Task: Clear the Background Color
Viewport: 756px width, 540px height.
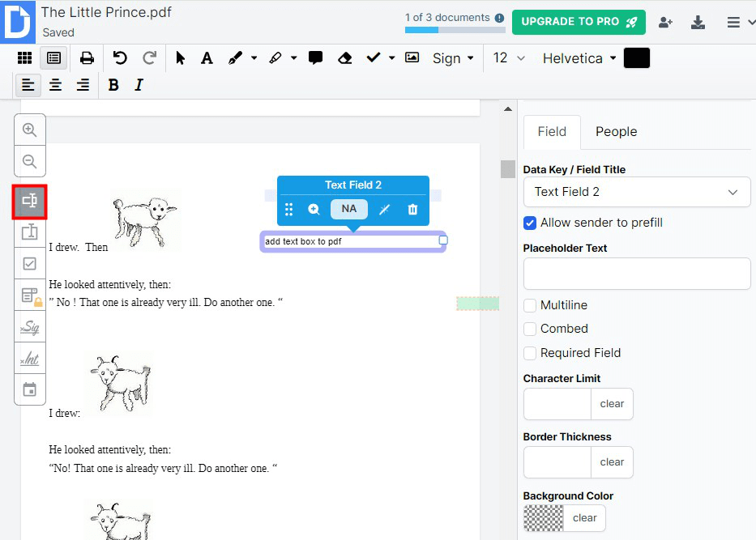Action: pos(584,518)
